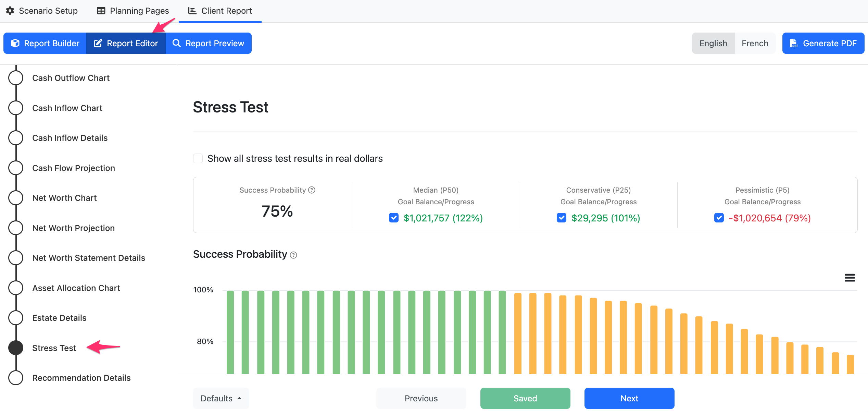The width and height of the screenshot is (868, 412).
Task: Click the Next button
Action: (x=629, y=398)
